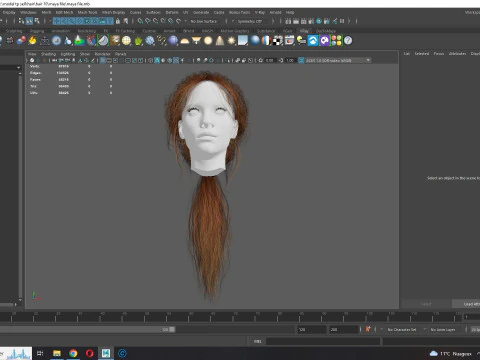Click the range slider handle at 120

pos(172,329)
